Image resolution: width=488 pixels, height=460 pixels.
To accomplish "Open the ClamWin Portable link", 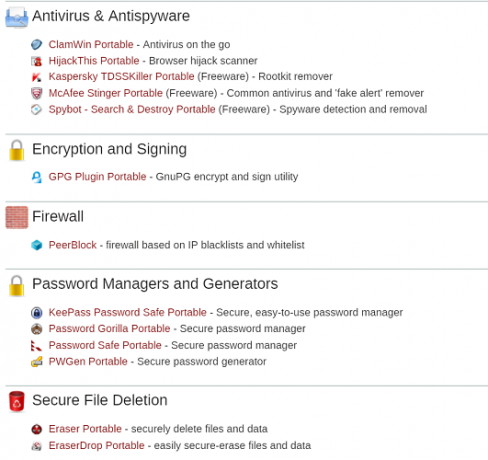I will (x=91, y=44).
